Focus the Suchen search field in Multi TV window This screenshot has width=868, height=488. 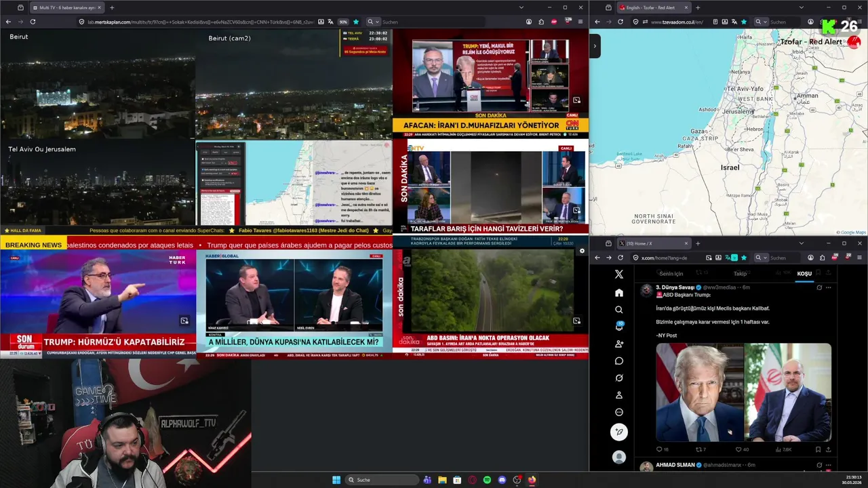point(434,22)
